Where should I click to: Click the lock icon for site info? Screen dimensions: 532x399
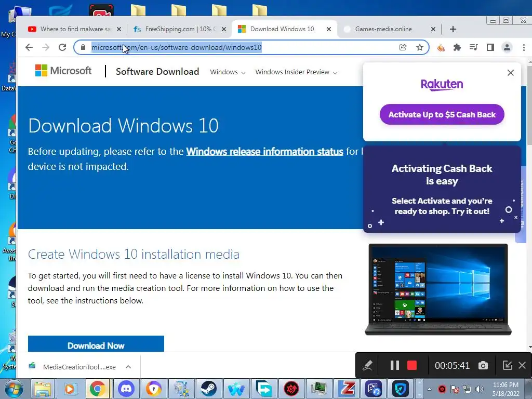(x=83, y=47)
